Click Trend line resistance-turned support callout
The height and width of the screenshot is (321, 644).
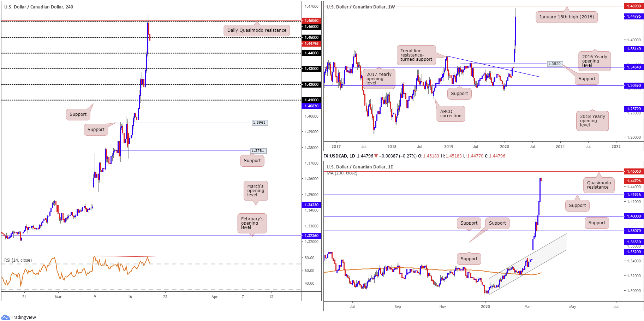[416, 55]
